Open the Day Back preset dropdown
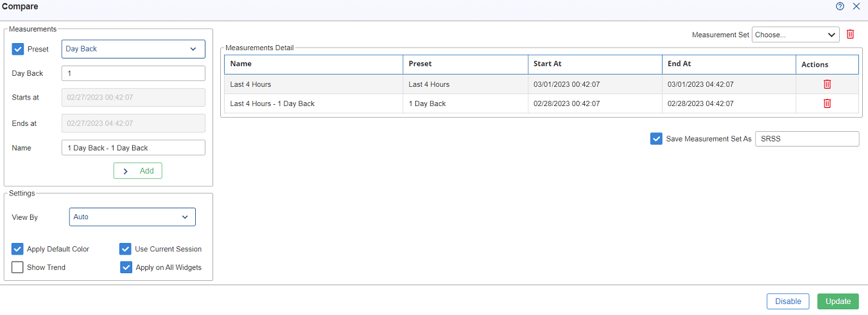This screenshot has width=868, height=315. (x=134, y=49)
